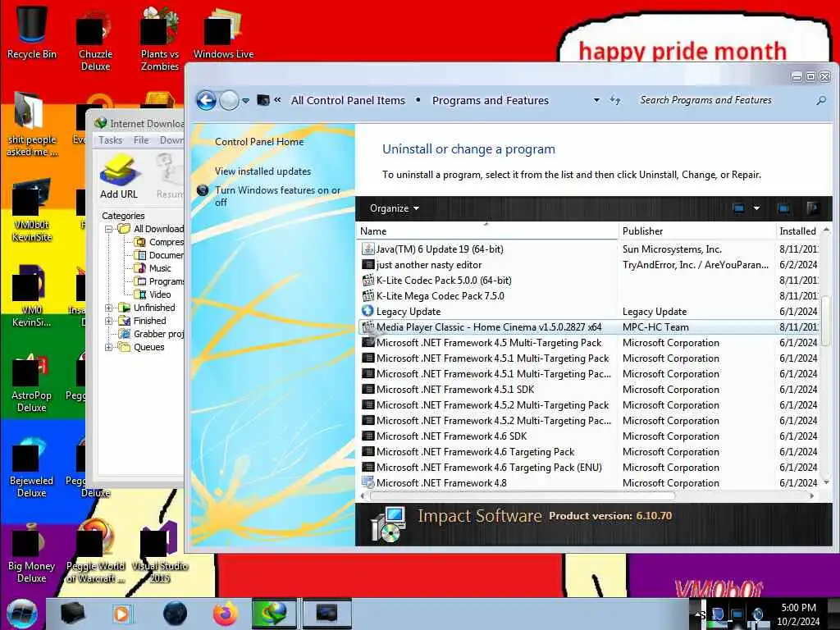
Task: Click Add URL in Internet Download Manager
Action: (x=119, y=177)
